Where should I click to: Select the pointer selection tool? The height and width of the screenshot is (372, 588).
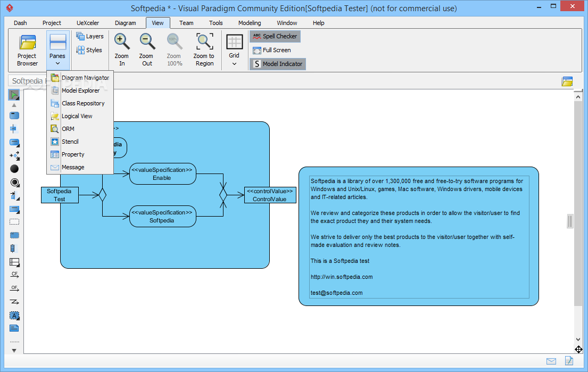[14, 95]
